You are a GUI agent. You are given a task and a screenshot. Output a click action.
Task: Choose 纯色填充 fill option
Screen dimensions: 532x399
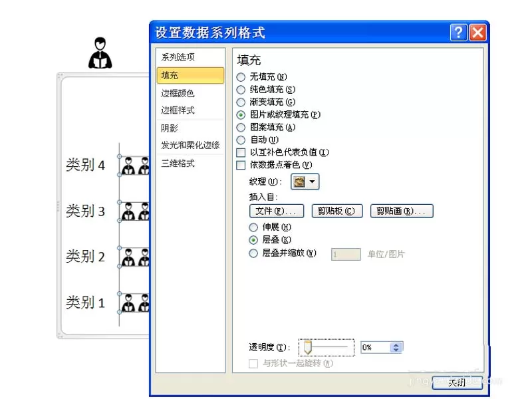(x=241, y=90)
